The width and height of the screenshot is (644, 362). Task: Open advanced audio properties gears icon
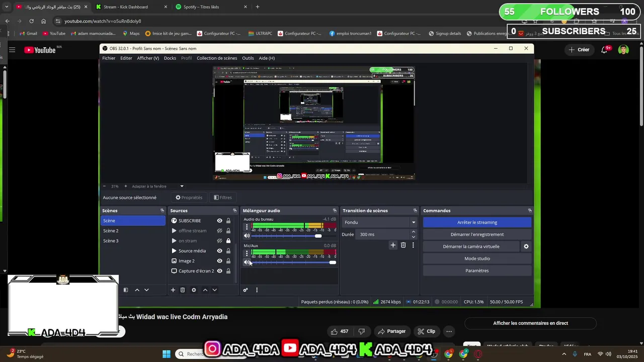coord(246,290)
